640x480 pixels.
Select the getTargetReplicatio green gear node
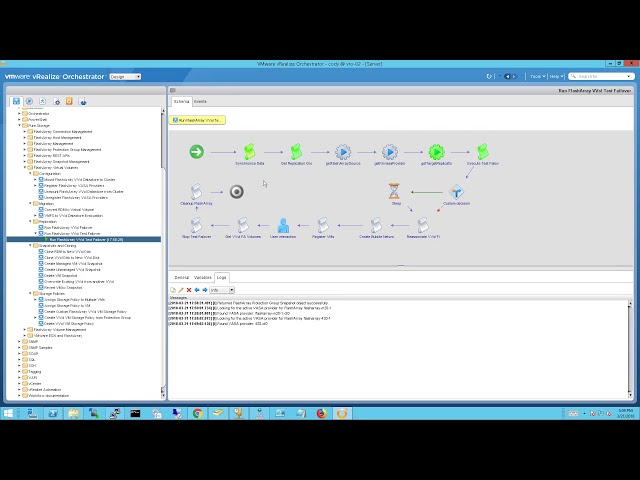tap(436, 152)
